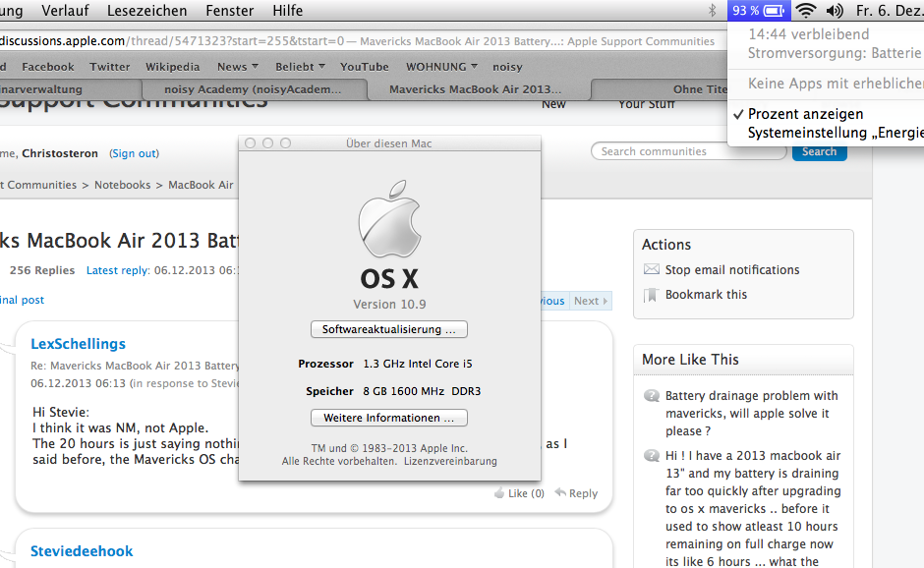Click the 8 GB 1600 MHz DDR3 value
Viewport: 924px width, 568px height.
(x=422, y=391)
